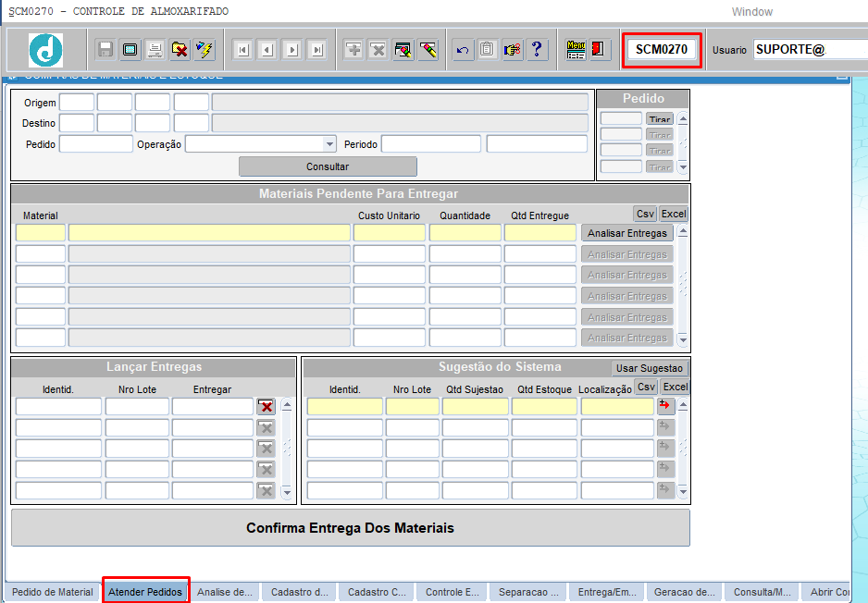The image size is (868, 603).
Task: Click the Pedido input field
Action: [x=96, y=144]
